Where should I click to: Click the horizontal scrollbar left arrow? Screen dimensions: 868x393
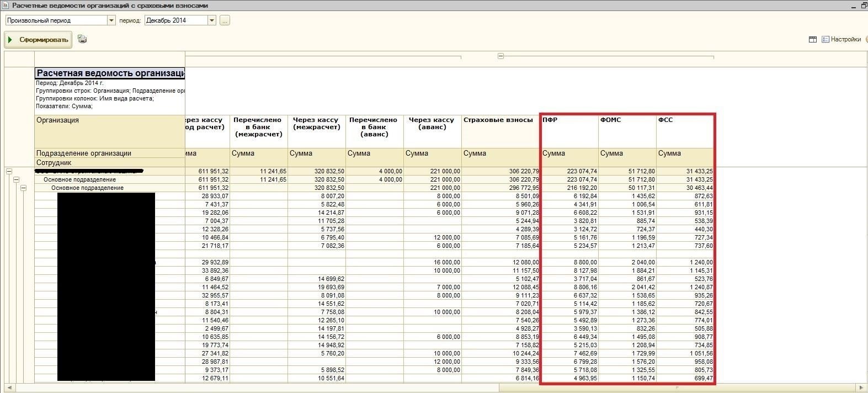[x=9, y=387]
